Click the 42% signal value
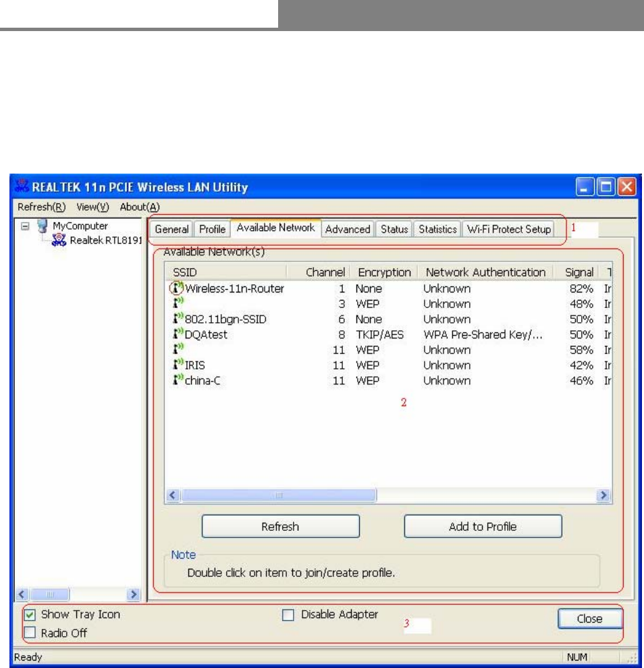This screenshot has width=644, height=668. (x=581, y=365)
